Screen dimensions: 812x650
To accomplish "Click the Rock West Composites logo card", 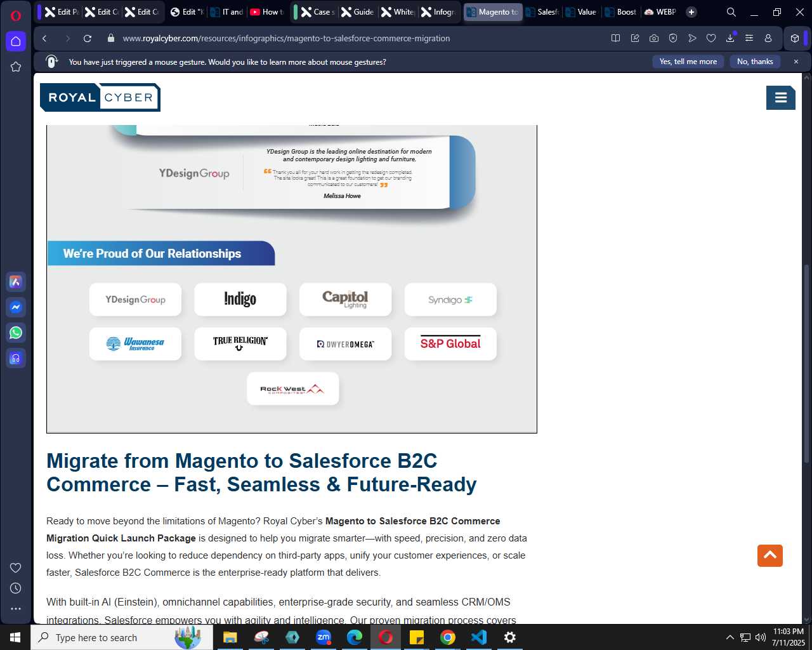I will 293,388.
